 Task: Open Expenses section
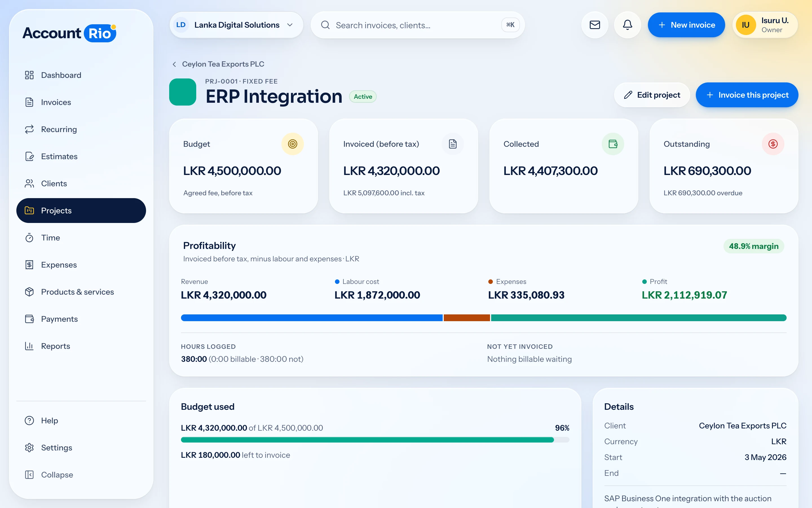point(81,265)
